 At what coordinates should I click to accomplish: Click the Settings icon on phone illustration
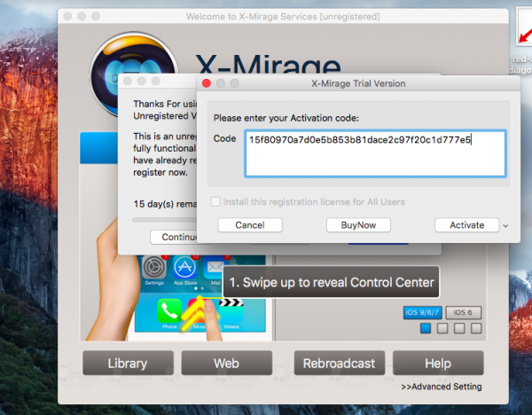coord(154,268)
